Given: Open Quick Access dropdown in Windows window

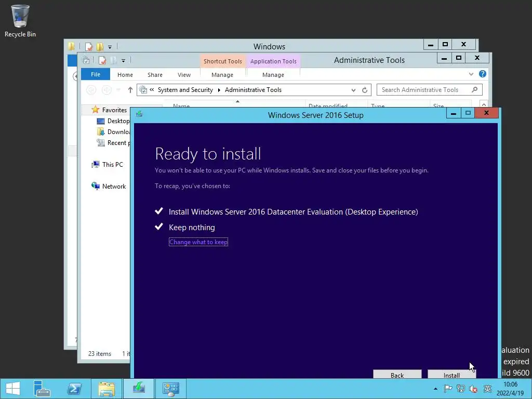Looking at the screenshot, I should click(110, 47).
